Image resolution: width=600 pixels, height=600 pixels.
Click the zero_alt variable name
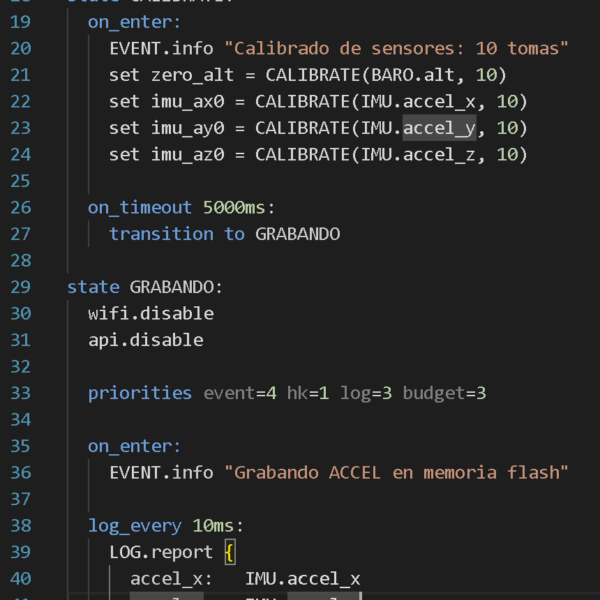coord(192,75)
